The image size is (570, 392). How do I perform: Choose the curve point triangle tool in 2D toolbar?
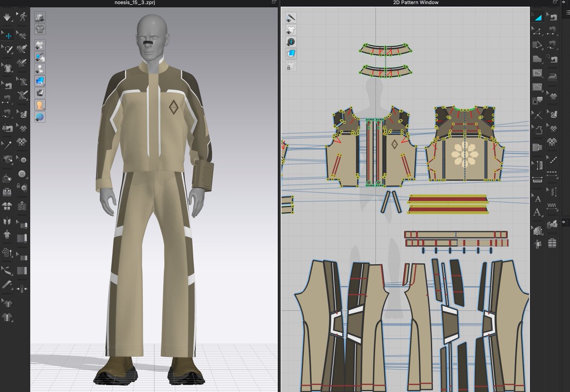point(538,31)
